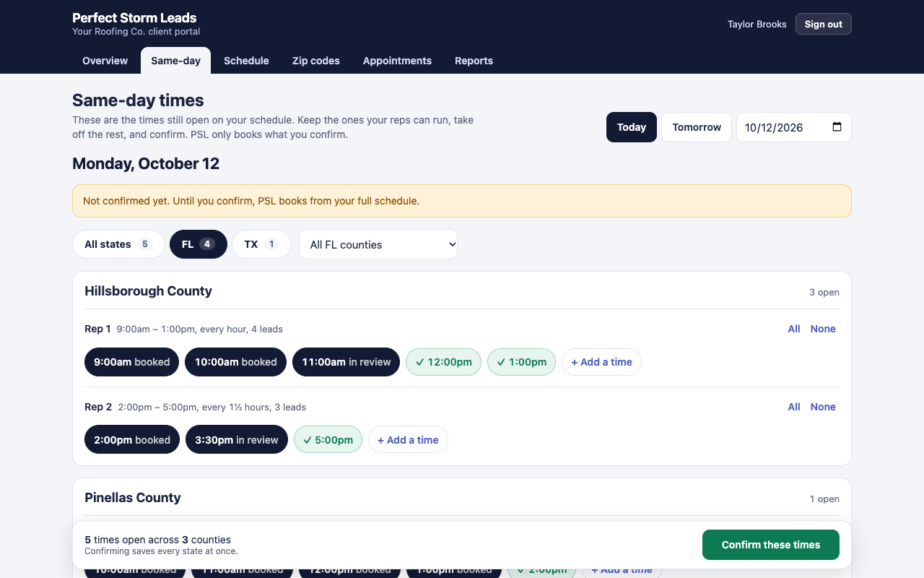Image resolution: width=924 pixels, height=578 pixels.
Task: Click Confirm these times button
Action: (771, 545)
